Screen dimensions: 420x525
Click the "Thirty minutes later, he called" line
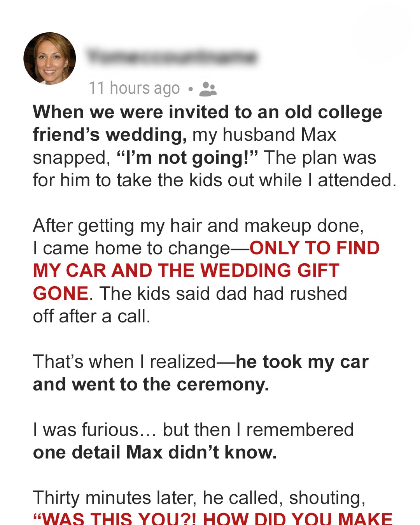click(199, 498)
